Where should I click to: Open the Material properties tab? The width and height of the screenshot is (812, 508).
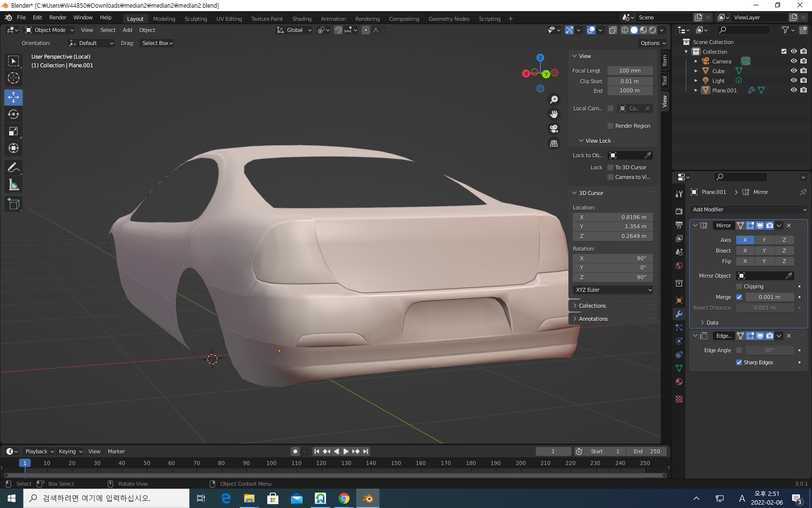tap(679, 382)
